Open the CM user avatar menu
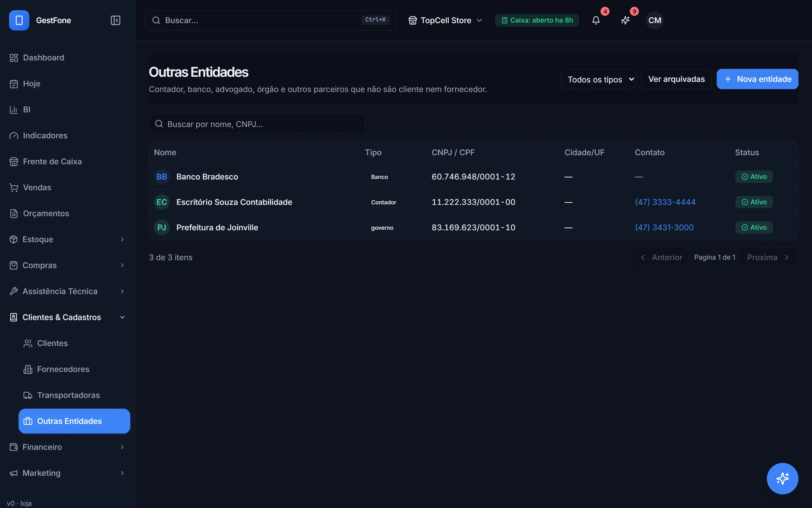Image resolution: width=812 pixels, height=508 pixels. click(655, 20)
